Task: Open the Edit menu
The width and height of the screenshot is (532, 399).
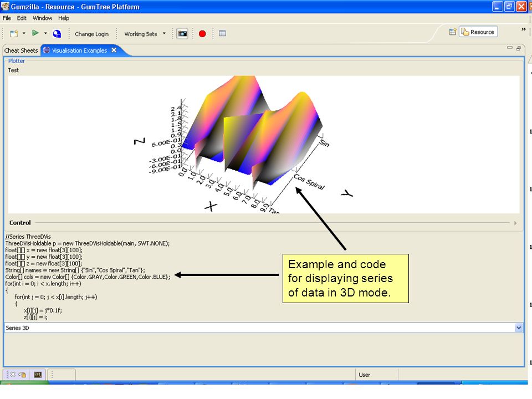Action: (22, 18)
